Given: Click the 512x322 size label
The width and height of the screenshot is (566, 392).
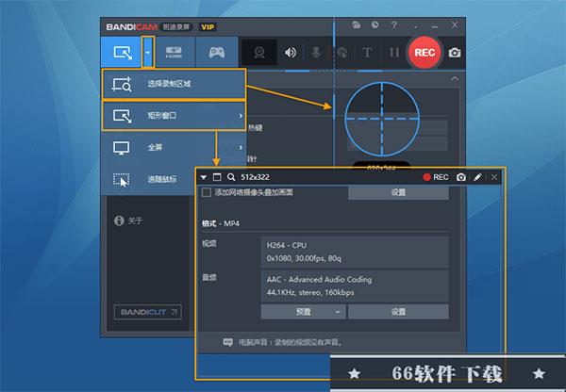Looking at the screenshot, I should coord(256,177).
